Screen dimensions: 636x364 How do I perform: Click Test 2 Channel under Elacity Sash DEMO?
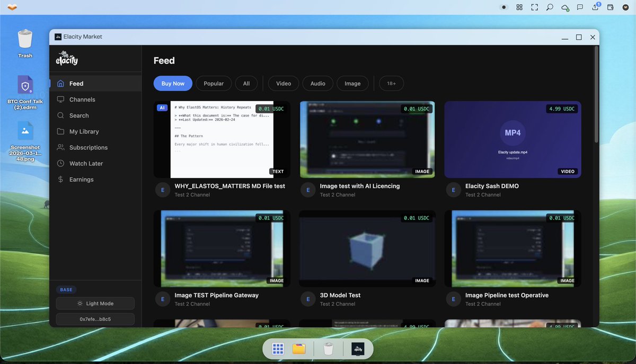point(483,195)
